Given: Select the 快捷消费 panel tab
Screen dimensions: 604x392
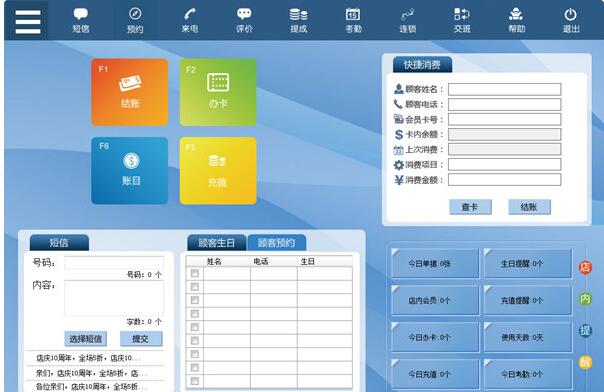Looking at the screenshot, I should tap(422, 65).
